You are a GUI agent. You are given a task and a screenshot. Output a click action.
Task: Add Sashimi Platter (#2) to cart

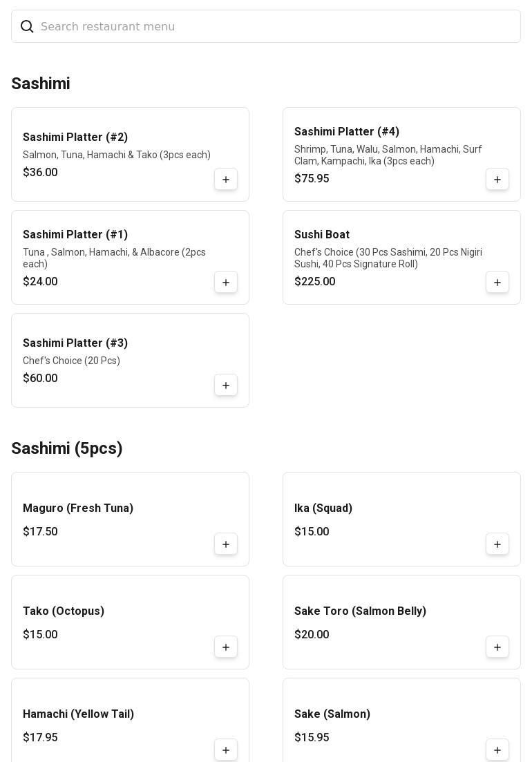[x=226, y=180]
